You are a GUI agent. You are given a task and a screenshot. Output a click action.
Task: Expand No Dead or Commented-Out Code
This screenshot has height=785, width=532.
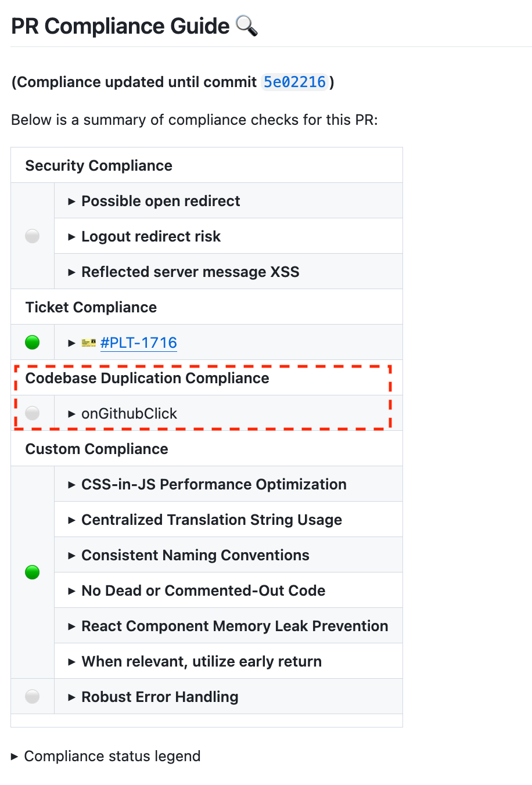tap(203, 591)
